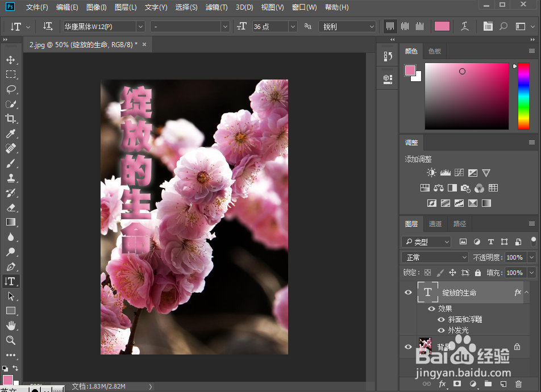Close the 2.jpg document tab
The width and height of the screenshot is (541, 392).
click(144, 44)
